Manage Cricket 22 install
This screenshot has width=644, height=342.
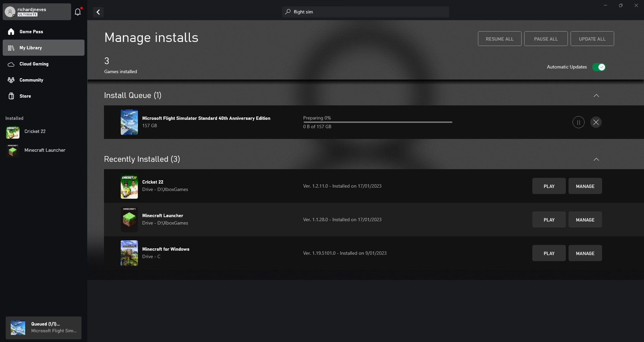coord(585,186)
